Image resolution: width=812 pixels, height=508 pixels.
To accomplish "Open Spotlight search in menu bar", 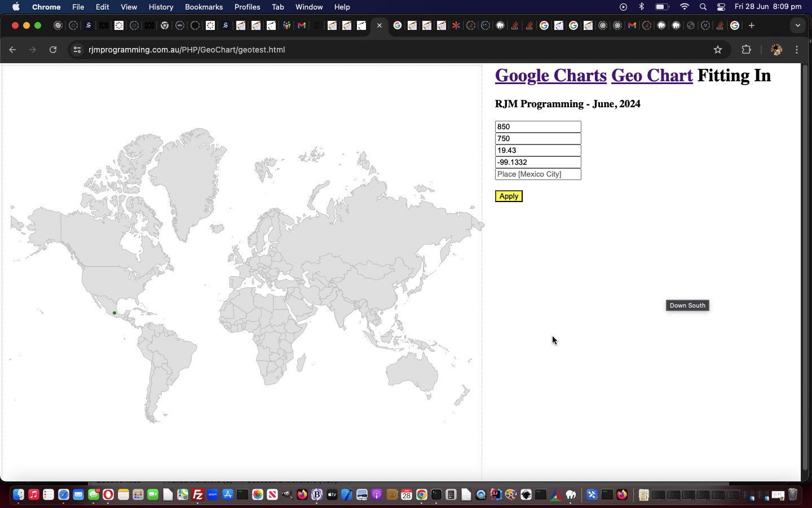I will coord(703,7).
